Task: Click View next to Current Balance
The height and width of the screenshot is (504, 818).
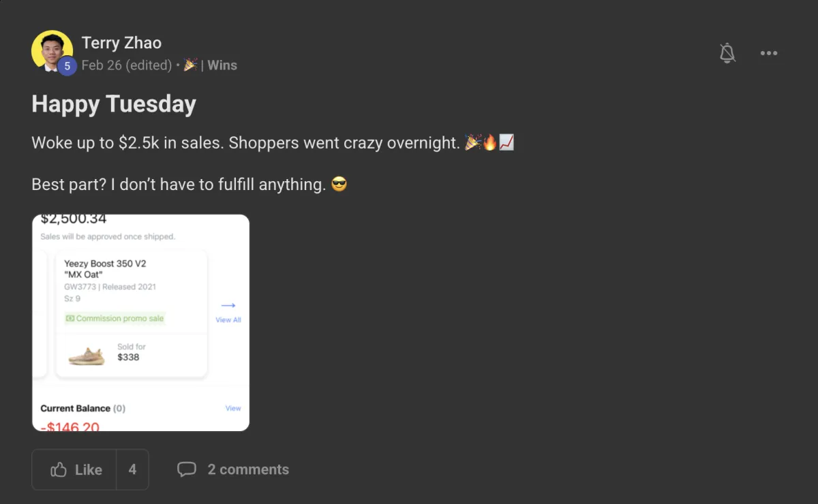Action: point(233,408)
